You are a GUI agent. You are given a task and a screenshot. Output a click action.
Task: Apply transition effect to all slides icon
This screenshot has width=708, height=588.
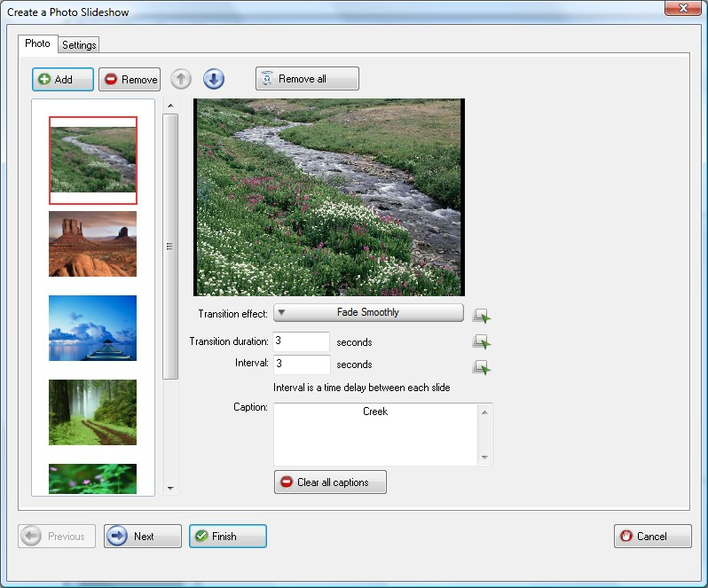(x=482, y=316)
